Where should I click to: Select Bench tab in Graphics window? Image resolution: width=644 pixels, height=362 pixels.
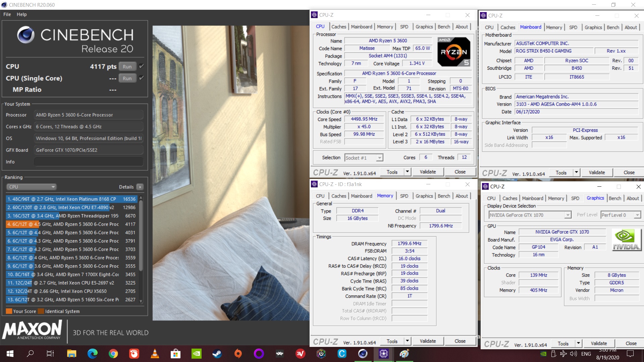[615, 198]
